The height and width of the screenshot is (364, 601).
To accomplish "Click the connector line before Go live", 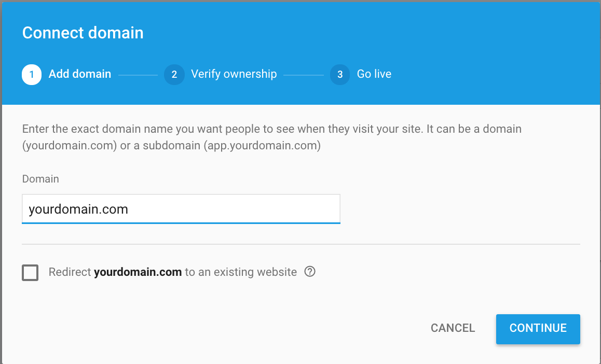I will pyautogui.click(x=304, y=75).
